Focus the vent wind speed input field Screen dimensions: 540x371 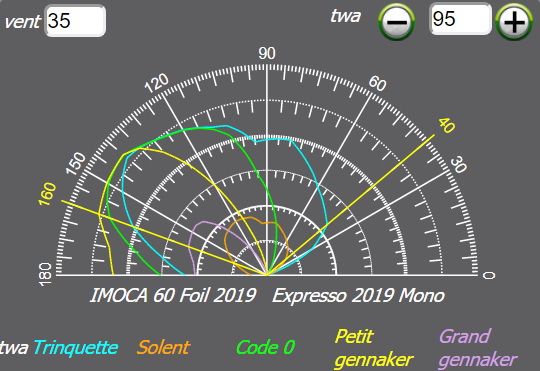point(75,21)
